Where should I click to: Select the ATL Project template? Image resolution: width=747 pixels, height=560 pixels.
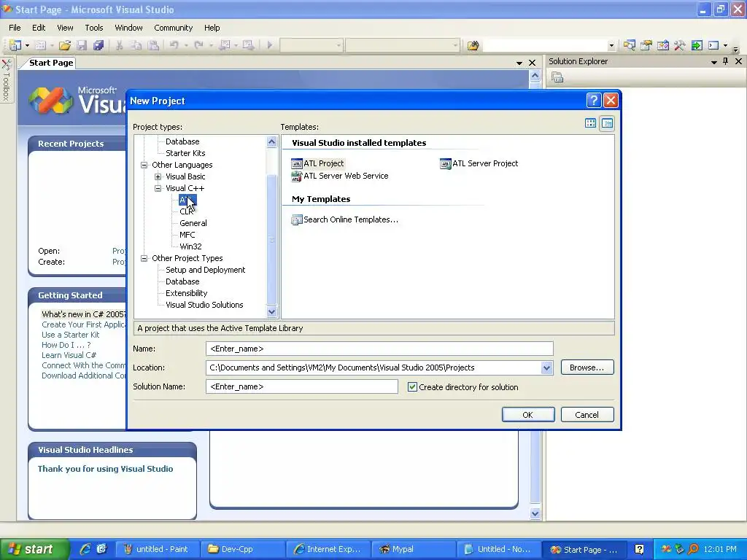(317, 163)
